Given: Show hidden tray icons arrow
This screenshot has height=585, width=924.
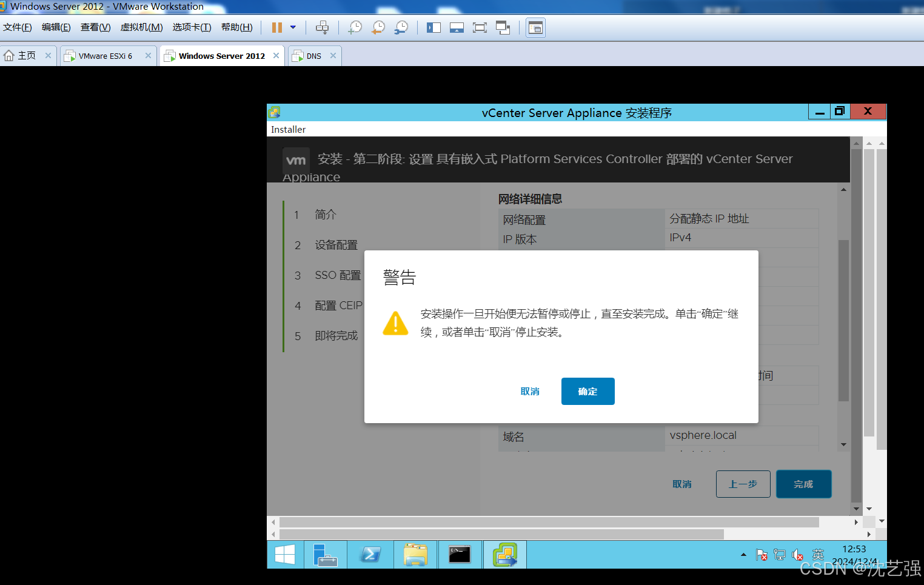Looking at the screenshot, I should 743,555.
